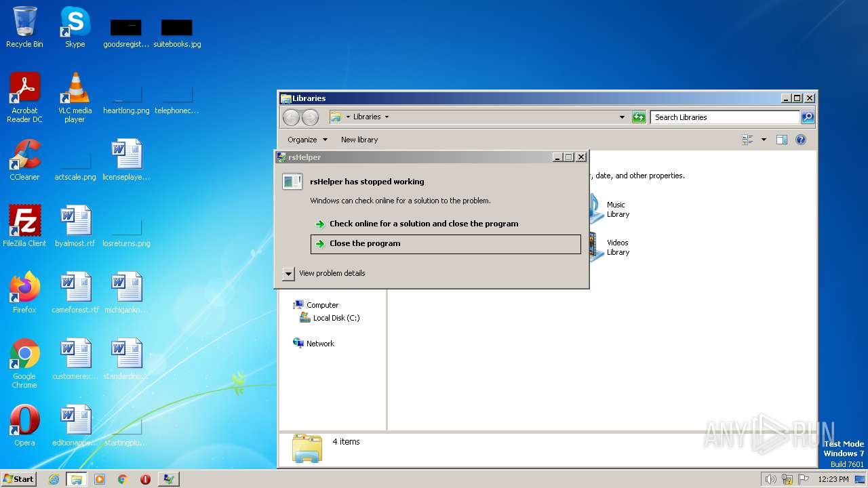
Task: Click the Opera icon in the taskbar
Action: point(145,479)
